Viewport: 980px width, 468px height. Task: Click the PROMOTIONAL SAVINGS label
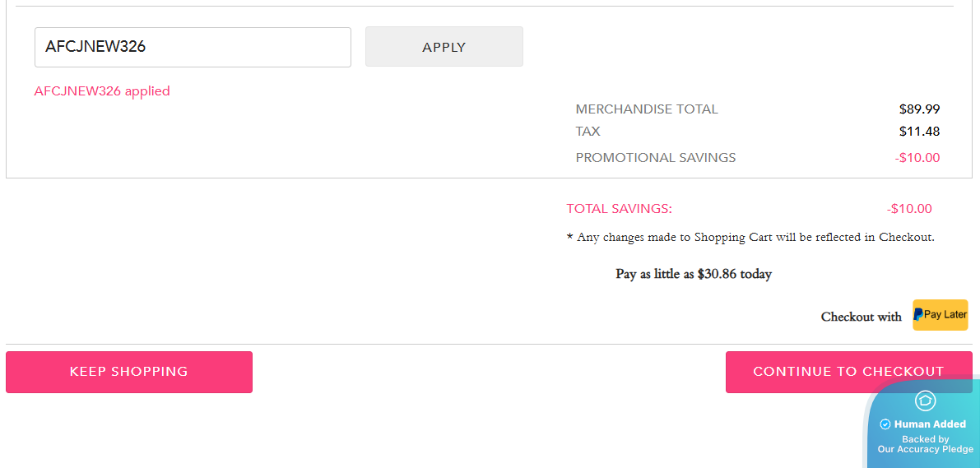[656, 158]
